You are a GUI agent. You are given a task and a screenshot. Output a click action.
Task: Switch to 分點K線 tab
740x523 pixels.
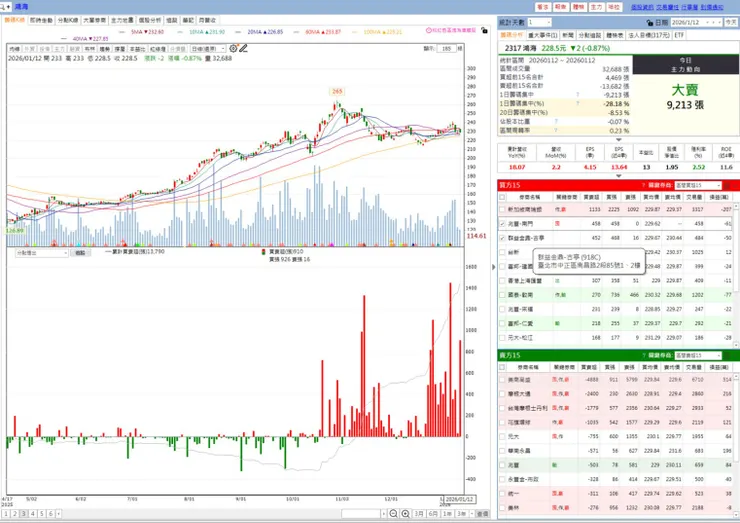click(67, 20)
